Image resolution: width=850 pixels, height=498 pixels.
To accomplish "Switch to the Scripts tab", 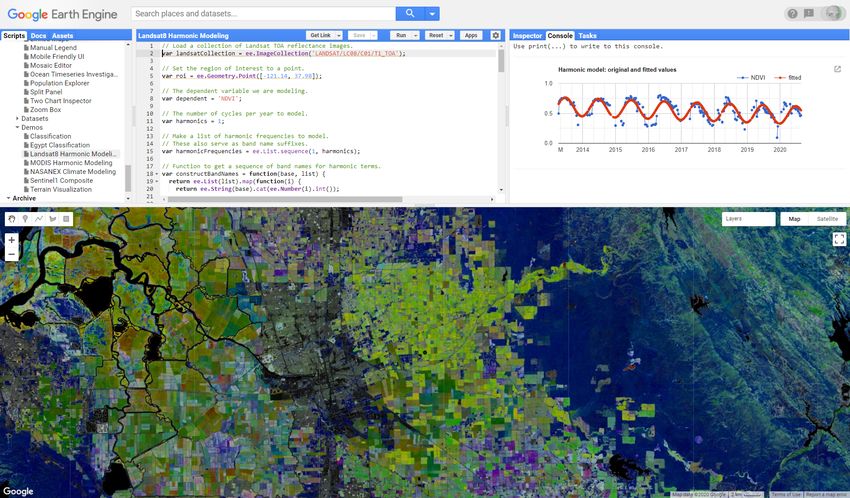I will pyautogui.click(x=14, y=36).
